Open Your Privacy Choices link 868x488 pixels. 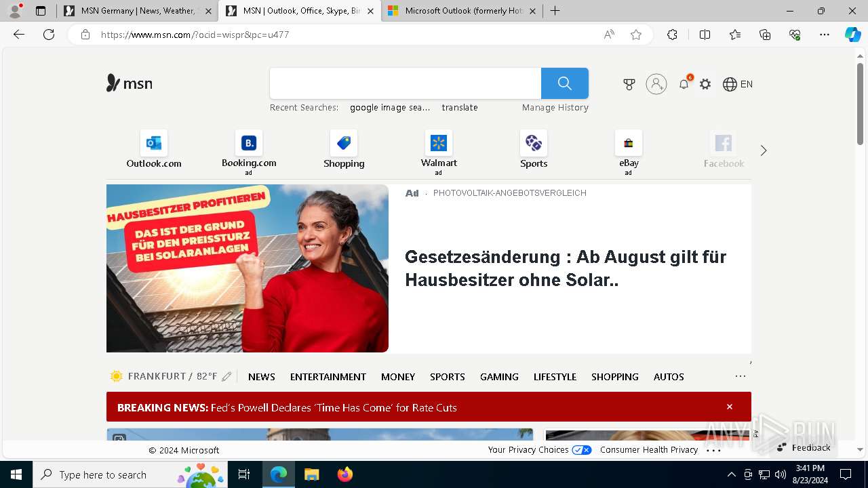540,450
